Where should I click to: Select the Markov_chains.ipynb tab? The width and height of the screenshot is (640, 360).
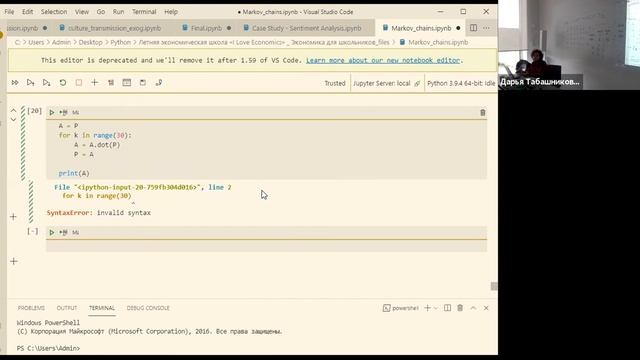(x=421, y=28)
